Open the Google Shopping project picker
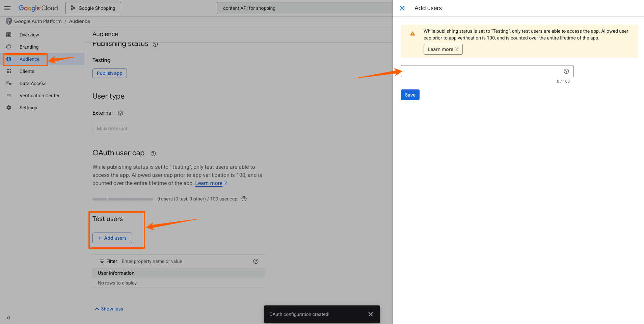Screen dimensions: 644x324 coord(93,8)
